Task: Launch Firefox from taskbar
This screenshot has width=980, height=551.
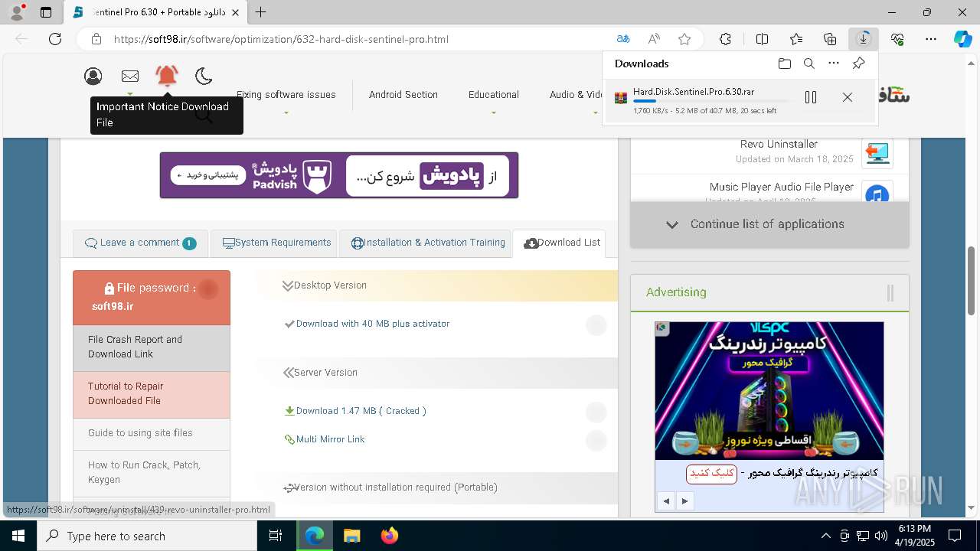Action: (x=389, y=536)
